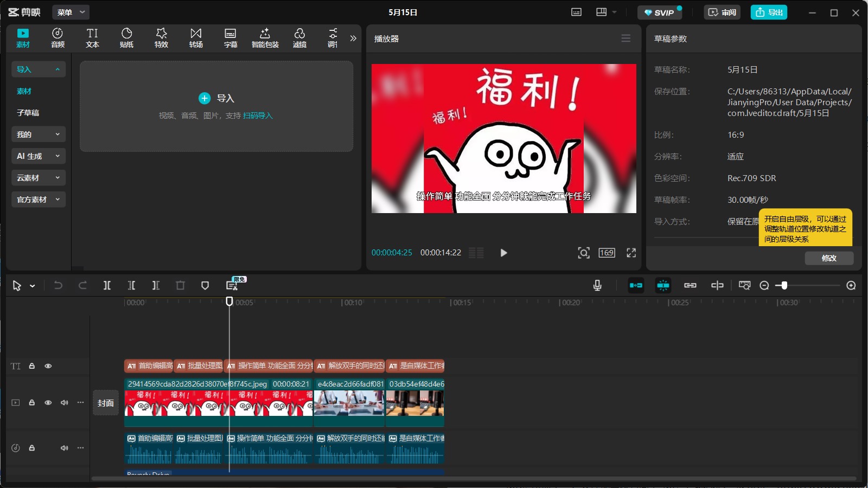868x488 pixels.
Task: Zoom out the timeline with minus icon
Action: (764, 285)
